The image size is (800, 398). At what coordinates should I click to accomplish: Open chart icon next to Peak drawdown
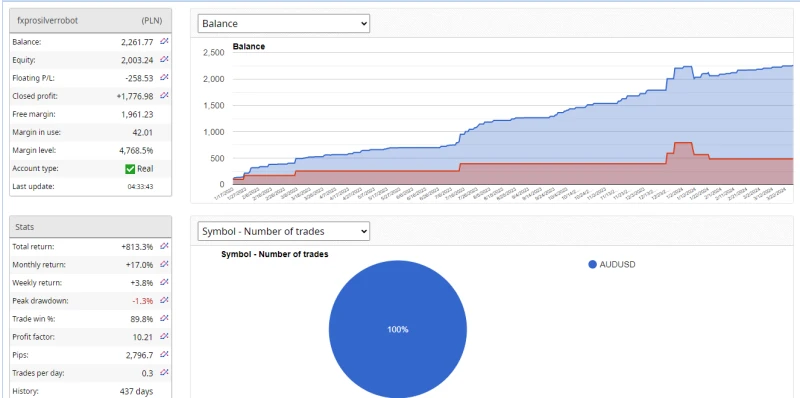[x=164, y=300]
